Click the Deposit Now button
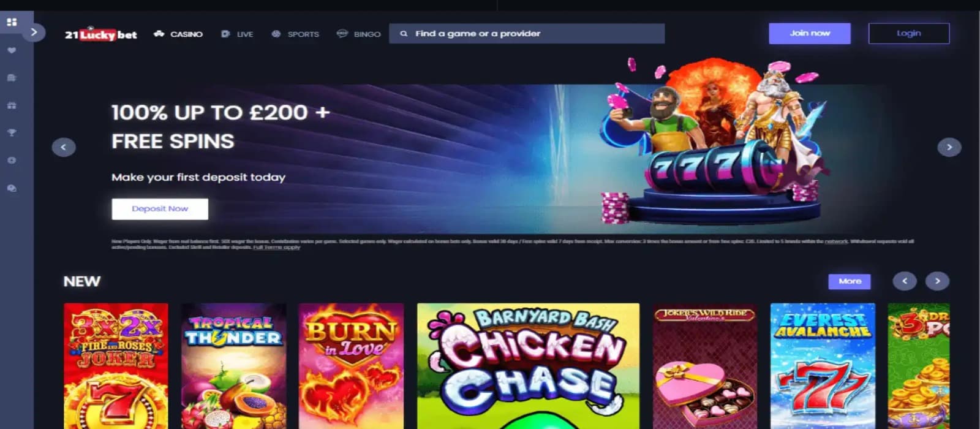Viewport: 980px width, 429px height. click(x=160, y=209)
